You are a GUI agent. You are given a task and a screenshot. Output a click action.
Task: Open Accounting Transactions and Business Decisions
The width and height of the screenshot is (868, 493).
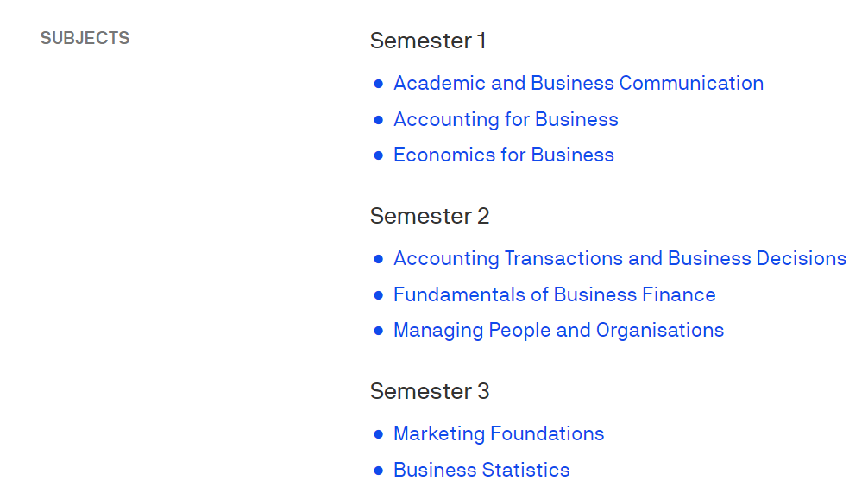[620, 259]
